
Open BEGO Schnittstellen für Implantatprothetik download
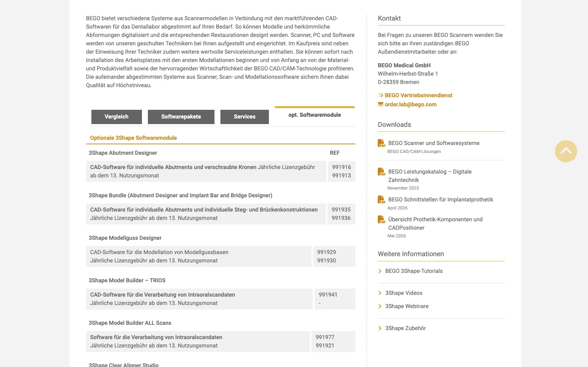coord(440,199)
